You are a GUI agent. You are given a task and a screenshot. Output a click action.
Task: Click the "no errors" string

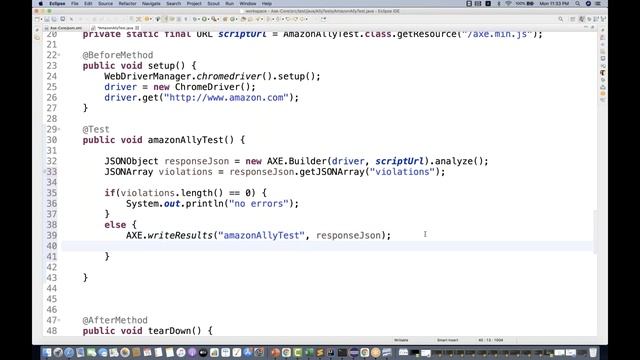(259, 204)
